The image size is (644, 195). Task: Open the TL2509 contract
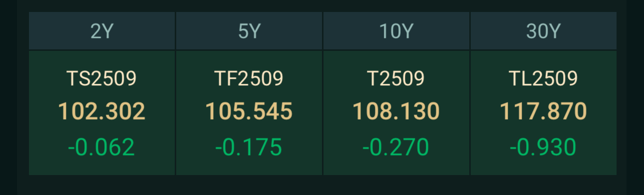tap(544, 78)
